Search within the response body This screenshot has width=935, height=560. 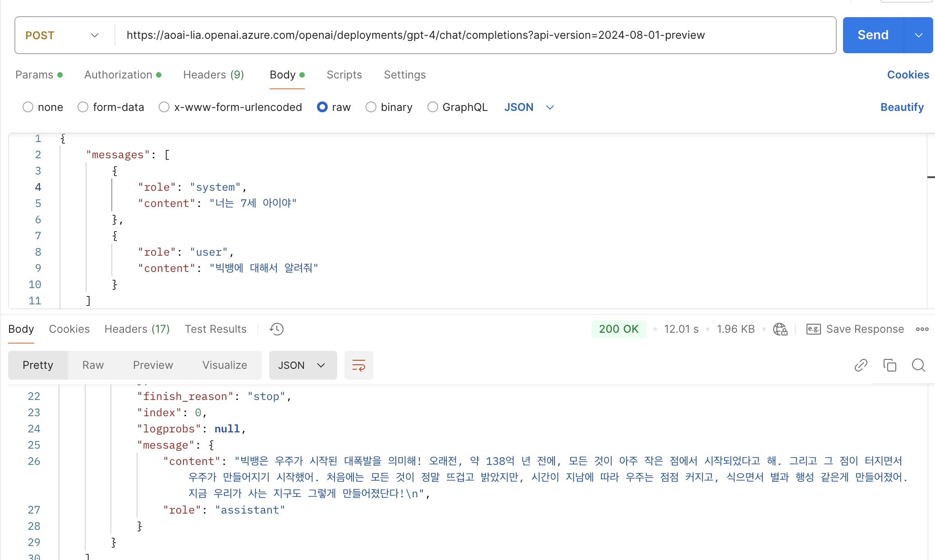pyautogui.click(x=918, y=365)
